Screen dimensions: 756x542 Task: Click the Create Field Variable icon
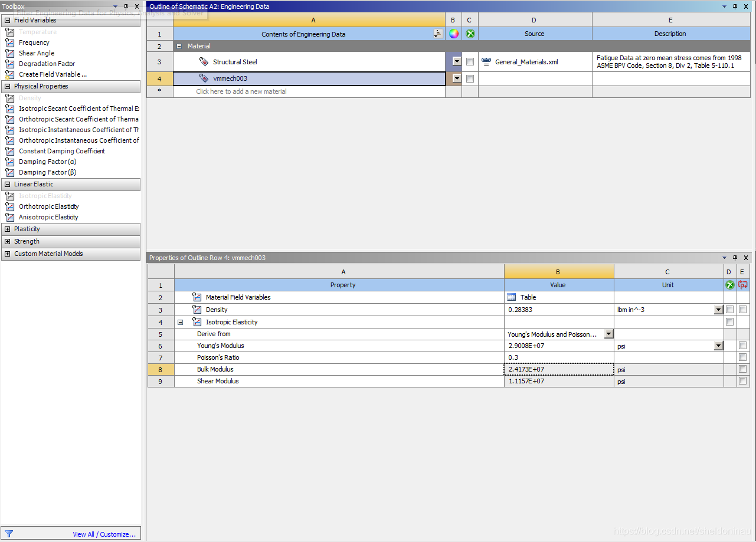[9, 74]
